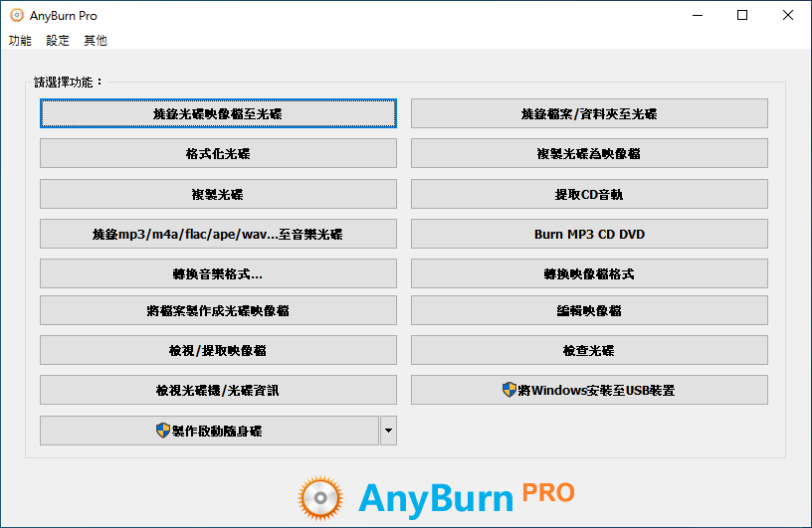Click 製作啟動隨身碟 button
Image resolution: width=812 pixels, height=528 pixels.
209,431
